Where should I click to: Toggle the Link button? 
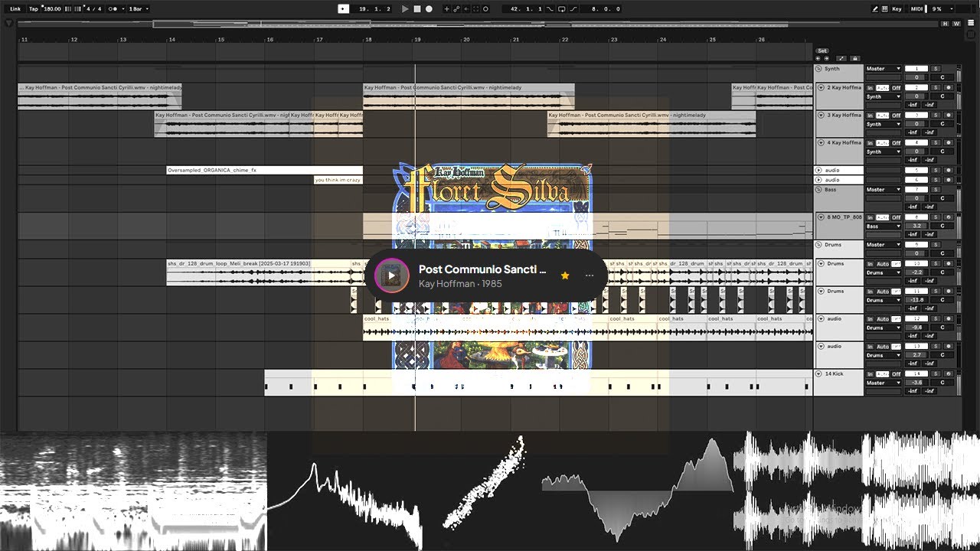coord(15,9)
